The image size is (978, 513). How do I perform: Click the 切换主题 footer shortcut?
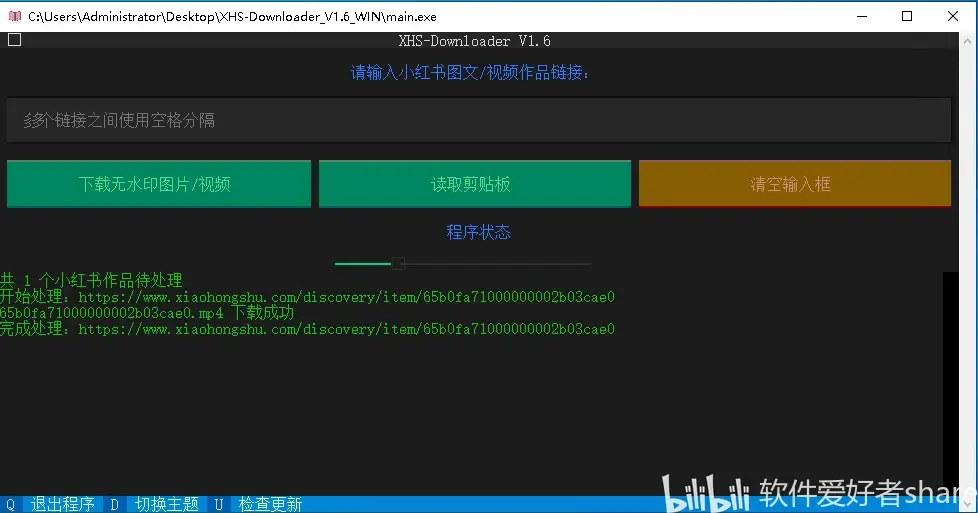click(167, 504)
